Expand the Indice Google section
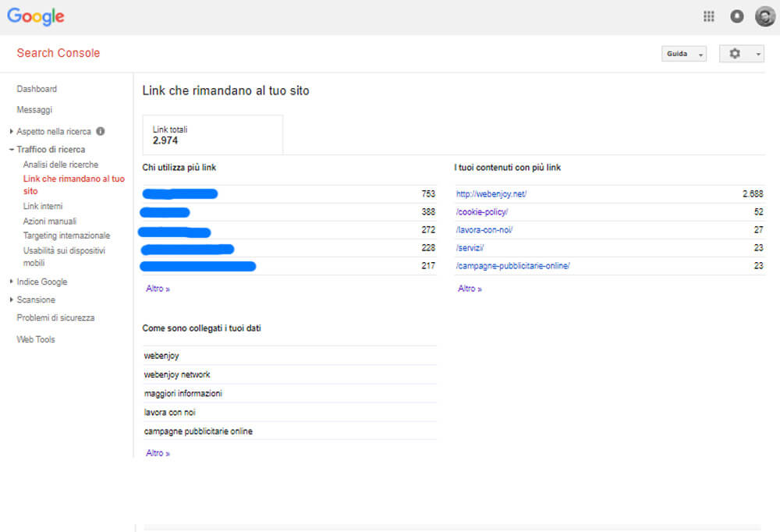This screenshot has height=532, width=780. 12,282
